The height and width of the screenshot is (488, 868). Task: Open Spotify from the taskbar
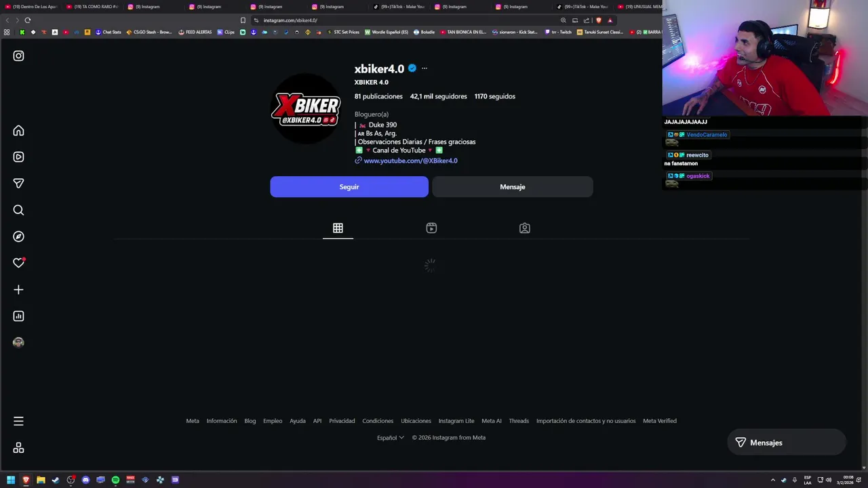click(115, 480)
